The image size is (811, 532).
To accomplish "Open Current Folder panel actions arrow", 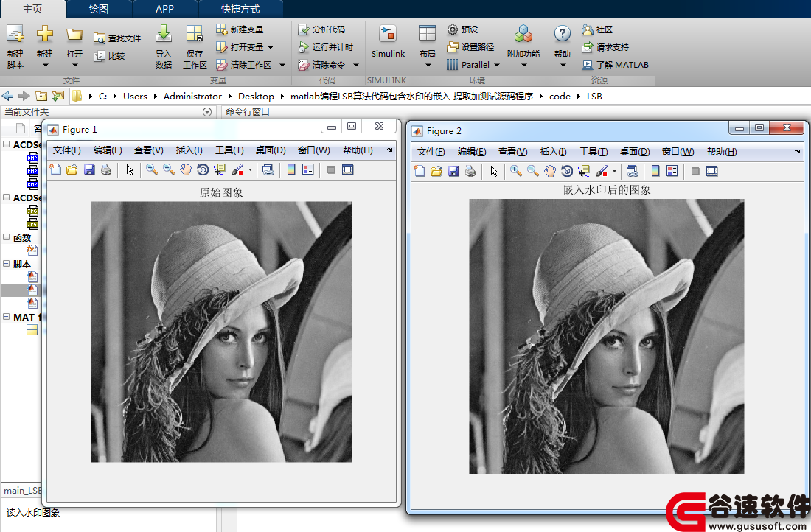I will coord(207,112).
